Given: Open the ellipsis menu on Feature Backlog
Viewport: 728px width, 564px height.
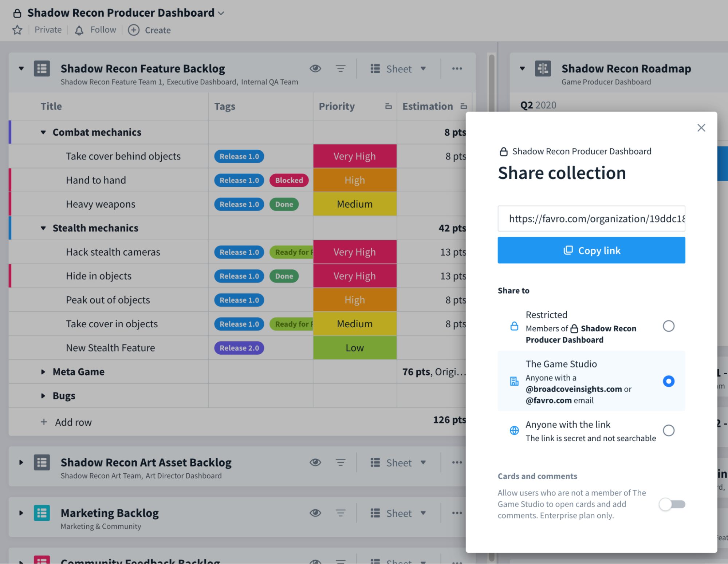Looking at the screenshot, I should 457,68.
